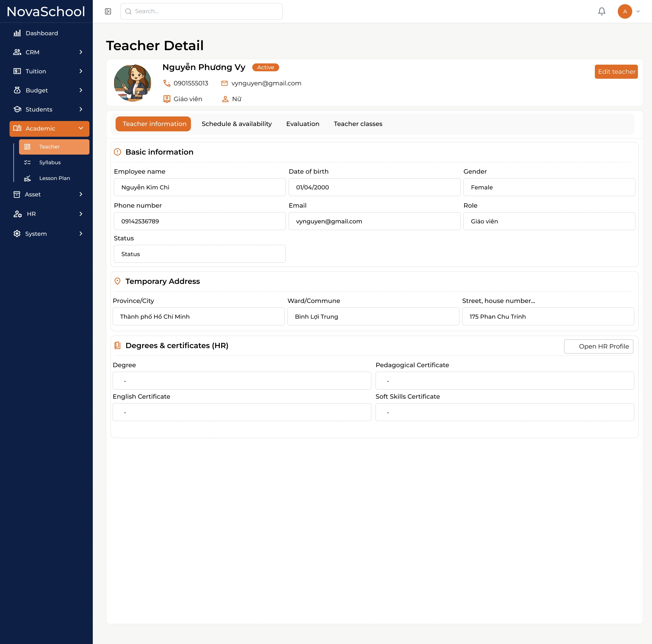Click the gender person icon beside Nữ

pyautogui.click(x=225, y=99)
